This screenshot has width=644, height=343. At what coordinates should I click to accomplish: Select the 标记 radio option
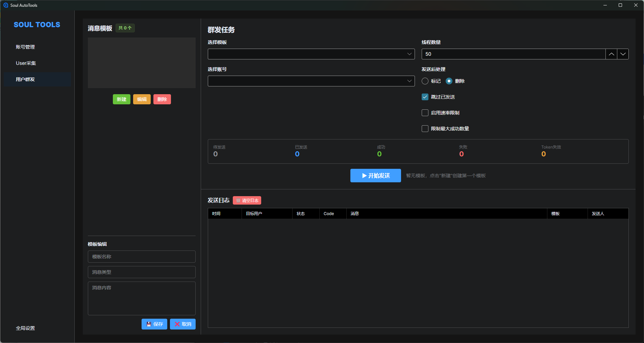425,81
